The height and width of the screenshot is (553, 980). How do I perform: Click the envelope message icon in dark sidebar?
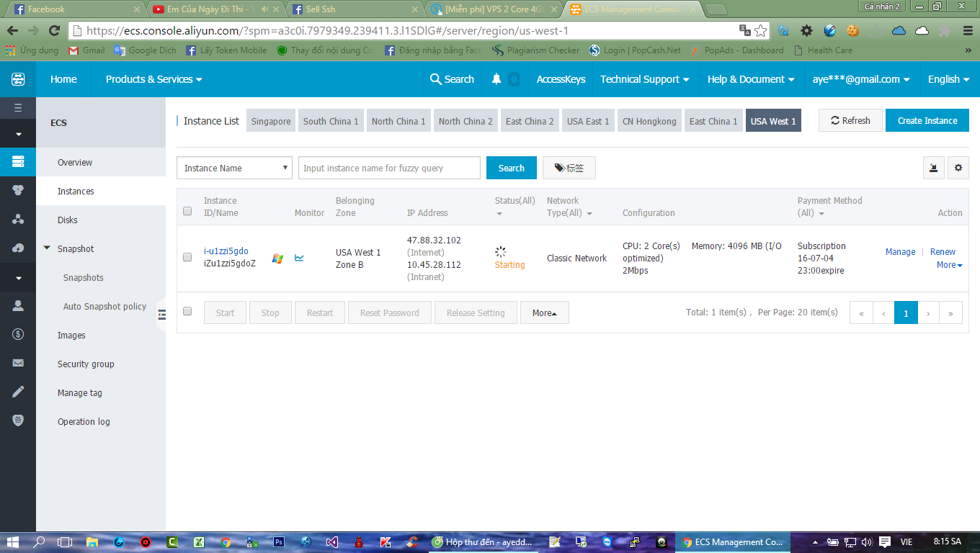[18, 363]
